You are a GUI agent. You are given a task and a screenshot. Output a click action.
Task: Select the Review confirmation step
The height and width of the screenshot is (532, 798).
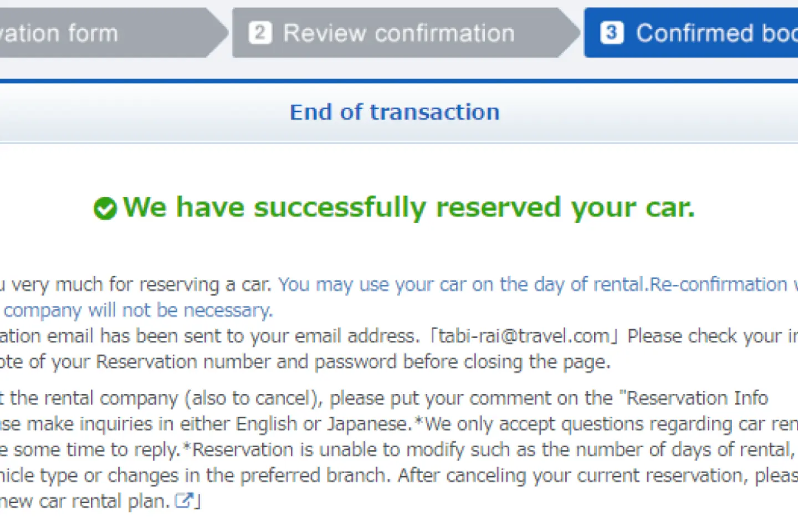click(406, 33)
